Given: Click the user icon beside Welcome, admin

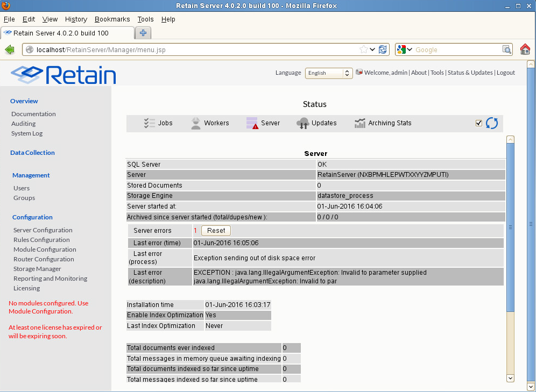Looking at the screenshot, I should point(359,73).
